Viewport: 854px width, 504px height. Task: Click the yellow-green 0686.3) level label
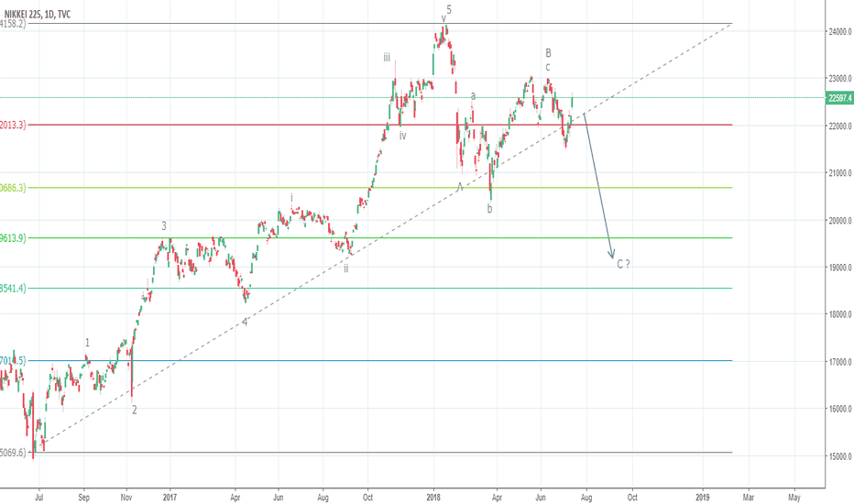coord(13,188)
